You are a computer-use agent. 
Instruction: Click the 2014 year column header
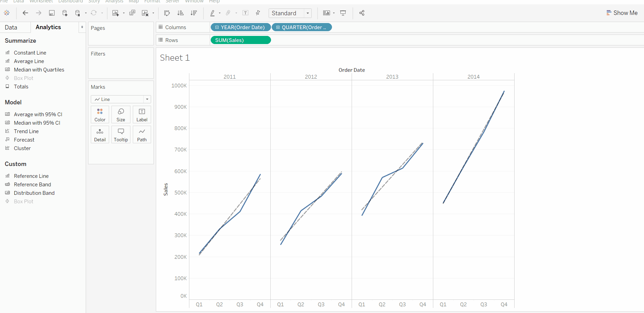pos(474,77)
